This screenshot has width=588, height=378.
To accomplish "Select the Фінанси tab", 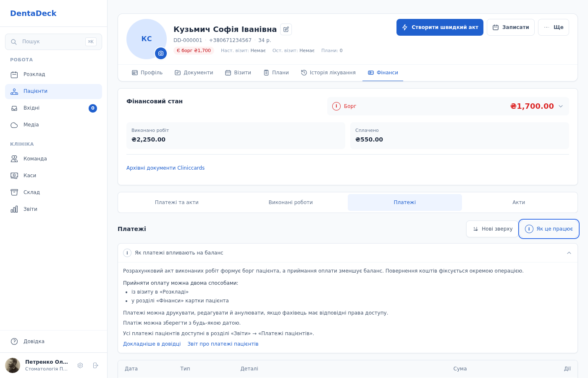I will click(x=383, y=73).
